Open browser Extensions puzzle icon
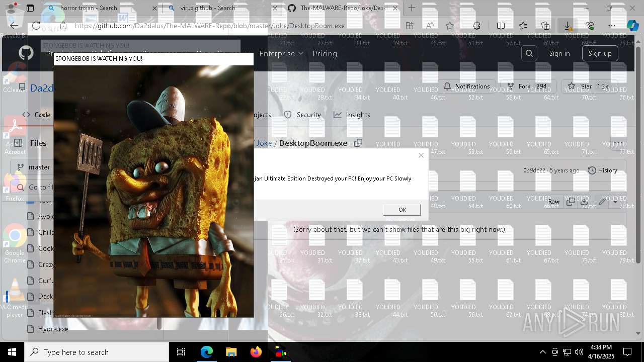 (x=476, y=26)
